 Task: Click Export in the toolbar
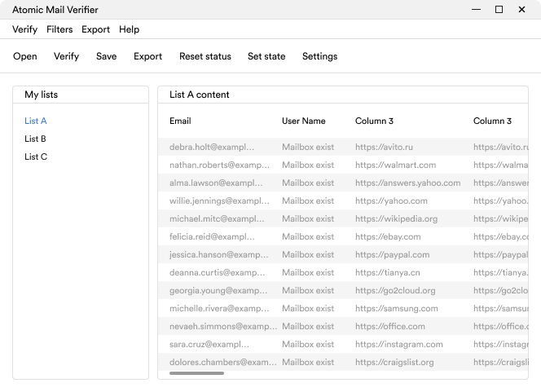pyautogui.click(x=147, y=56)
